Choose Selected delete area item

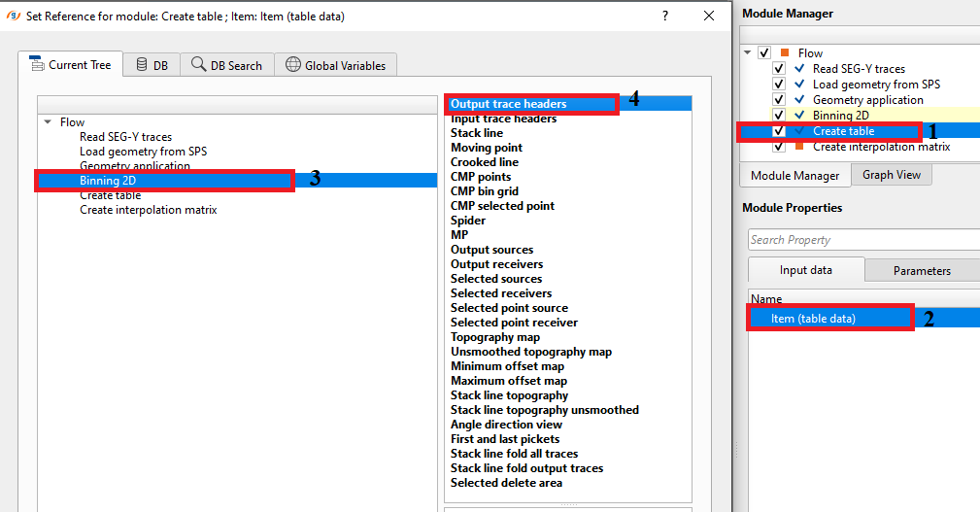coord(506,483)
